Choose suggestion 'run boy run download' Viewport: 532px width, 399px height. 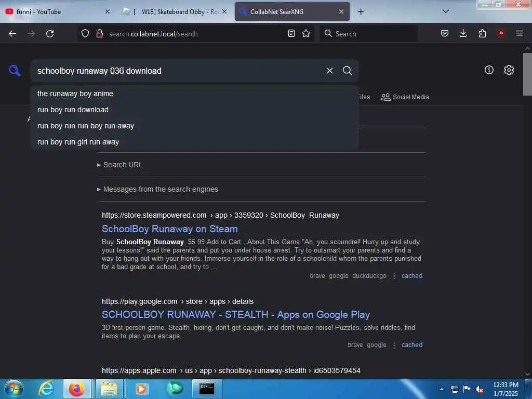click(194, 110)
